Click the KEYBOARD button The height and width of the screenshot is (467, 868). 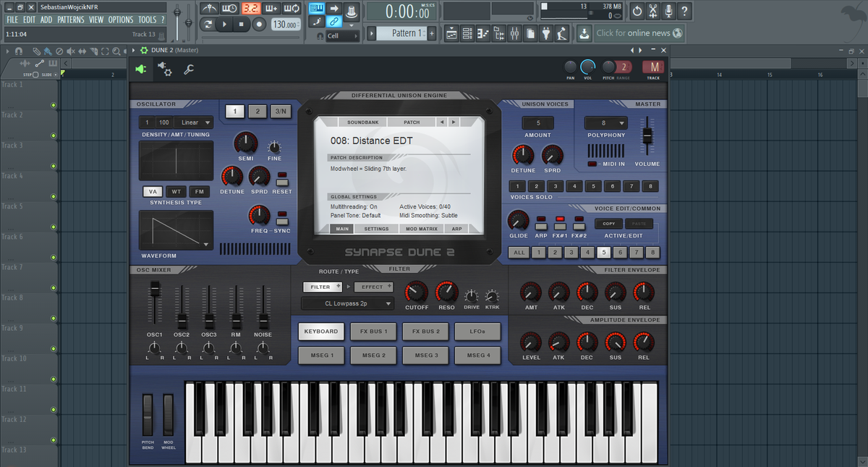[x=321, y=332]
